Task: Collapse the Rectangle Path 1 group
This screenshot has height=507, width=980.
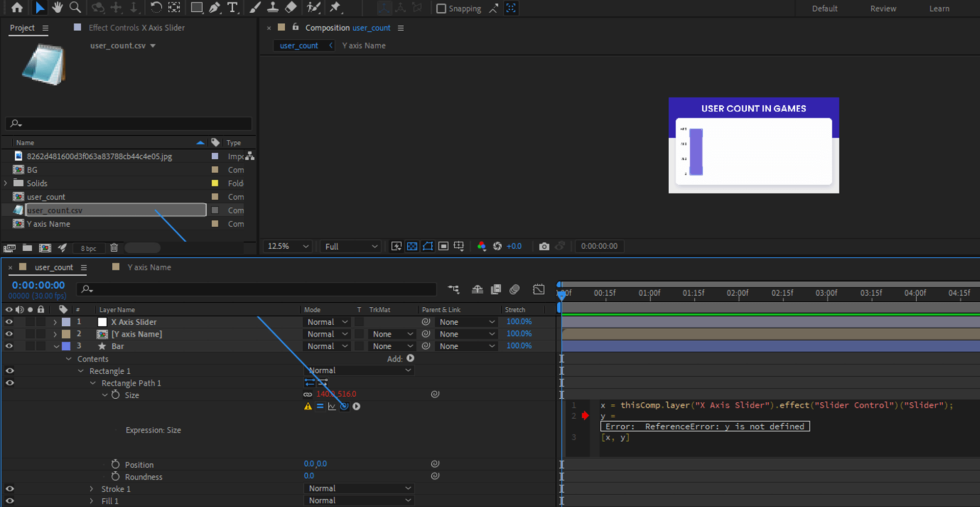Action: click(92, 383)
